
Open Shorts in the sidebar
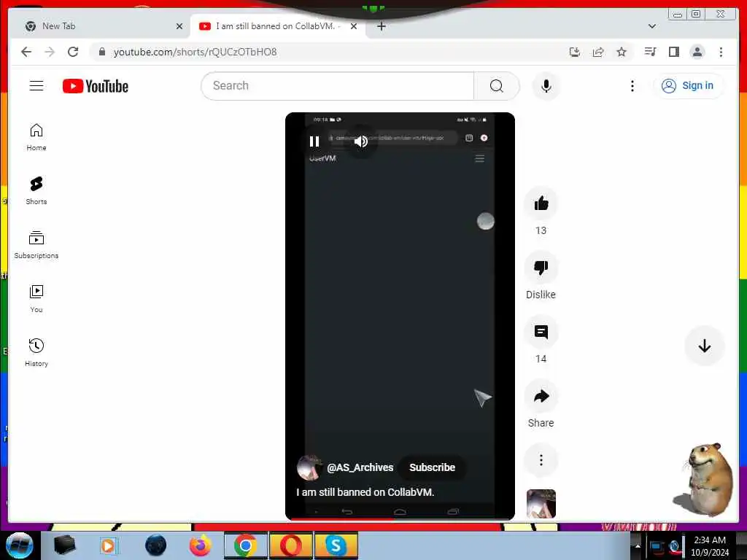click(36, 191)
